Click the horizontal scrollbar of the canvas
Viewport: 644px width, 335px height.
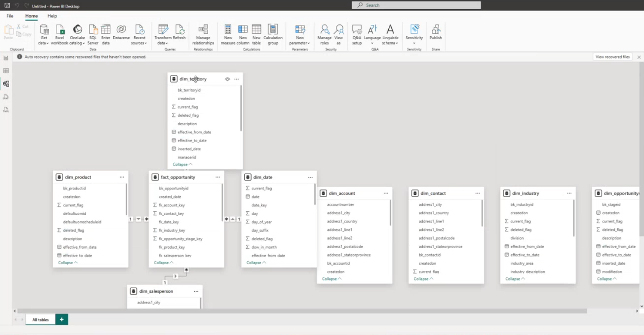[302, 311]
